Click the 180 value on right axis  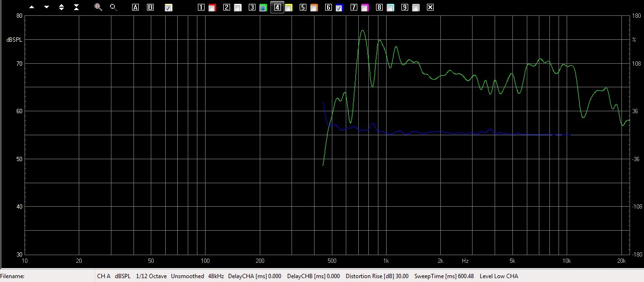point(636,16)
